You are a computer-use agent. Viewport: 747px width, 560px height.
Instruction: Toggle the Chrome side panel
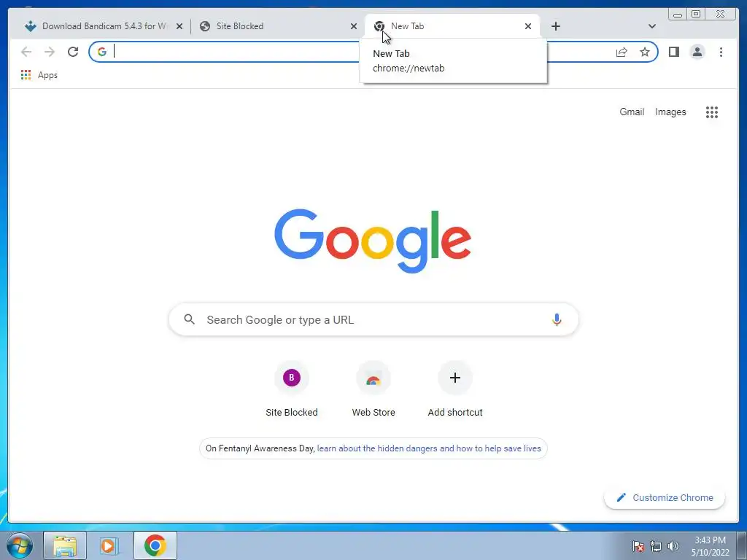click(x=673, y=52)
